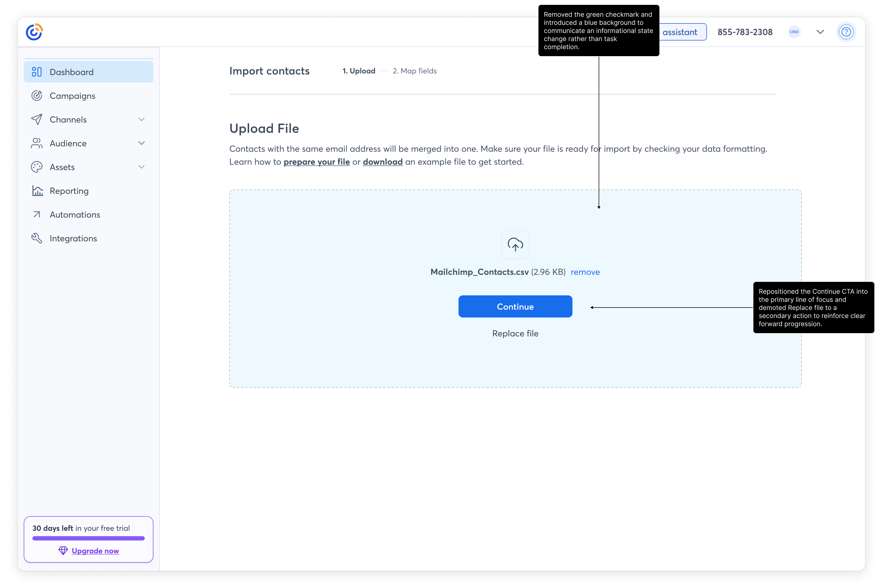Click the Automations arrow icon

[x=36, y=215]
